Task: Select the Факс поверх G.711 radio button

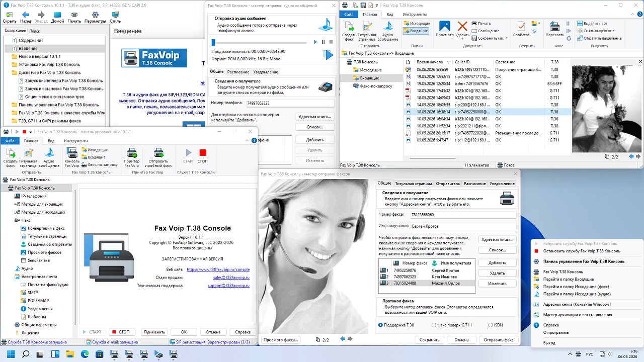Action: (x=452, y=325)
